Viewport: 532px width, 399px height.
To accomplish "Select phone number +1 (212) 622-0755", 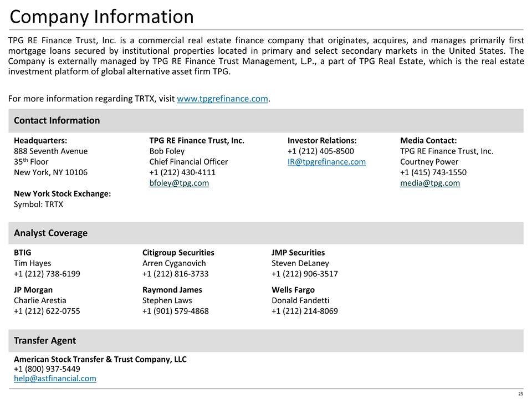I will point(47,311).
